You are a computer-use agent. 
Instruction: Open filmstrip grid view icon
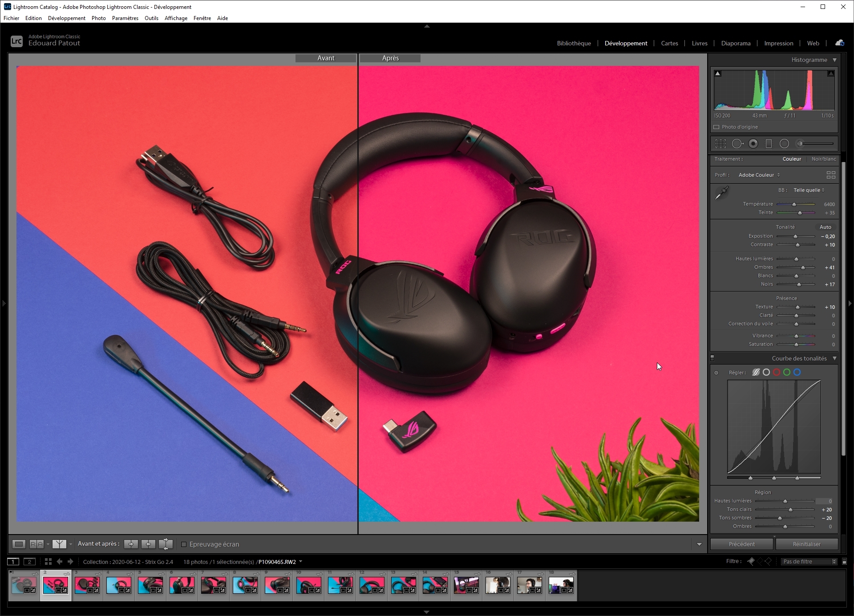coord(48,562)
